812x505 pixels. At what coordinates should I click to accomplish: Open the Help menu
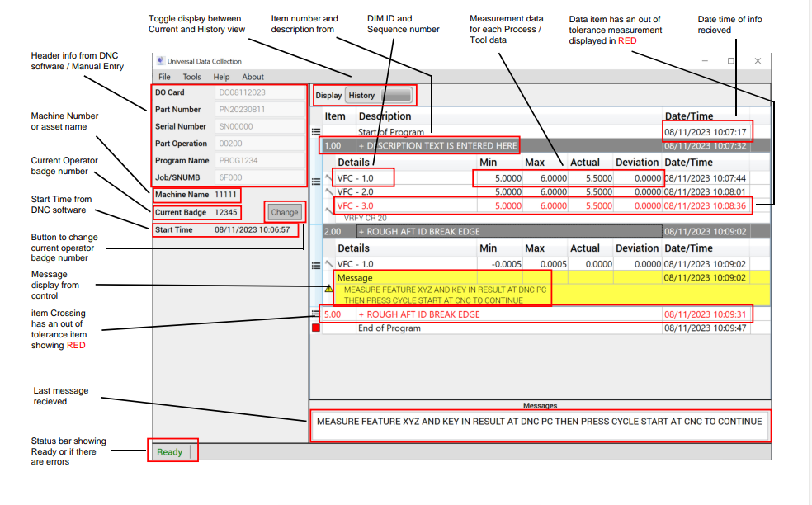tap(221, 77)
